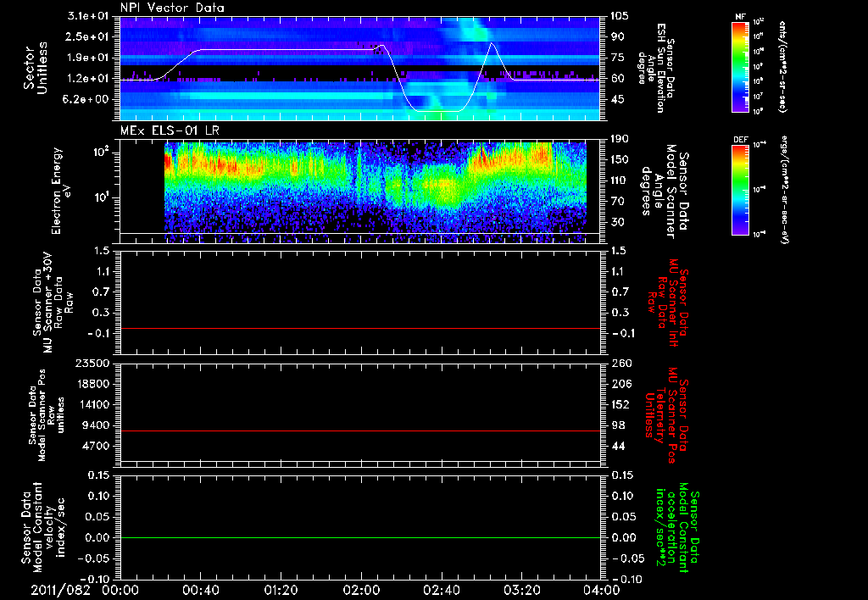Click the 'DEF' label above the color bar
This screenshot has height=600, width=868.
click(x=741, y=140)
